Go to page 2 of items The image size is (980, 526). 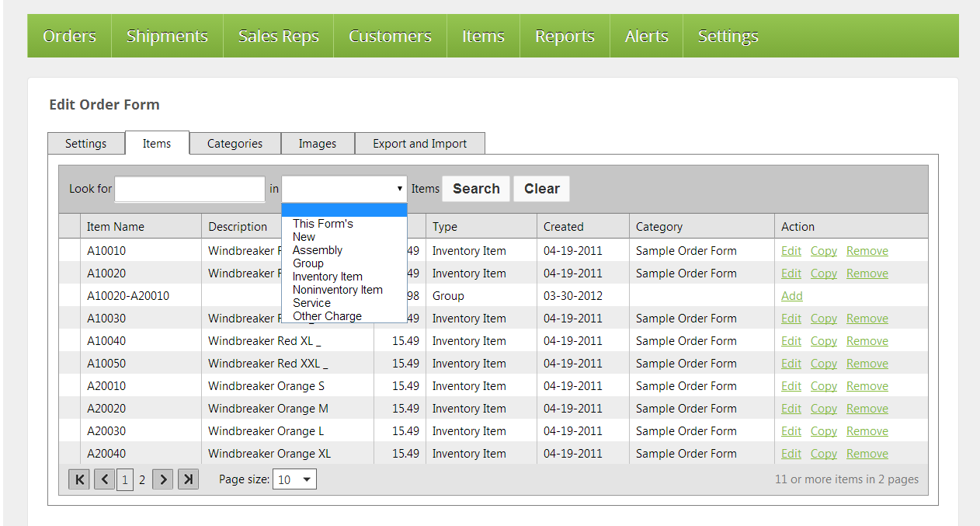click(x=142, y=479)
